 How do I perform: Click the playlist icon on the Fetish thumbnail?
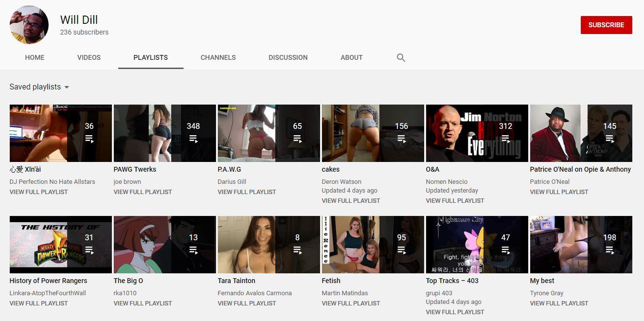402,250
